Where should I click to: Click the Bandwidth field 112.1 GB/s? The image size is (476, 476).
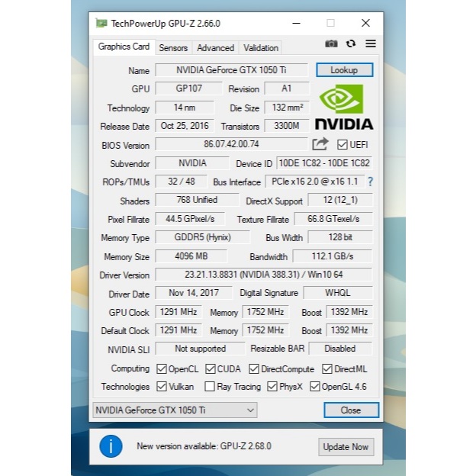pyautogui.click(x=333, y=256)
